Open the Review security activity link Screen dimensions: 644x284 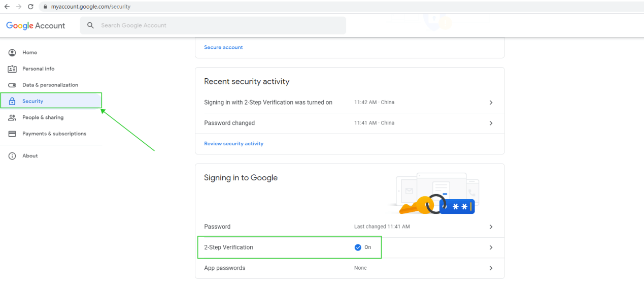click(233, 144)
